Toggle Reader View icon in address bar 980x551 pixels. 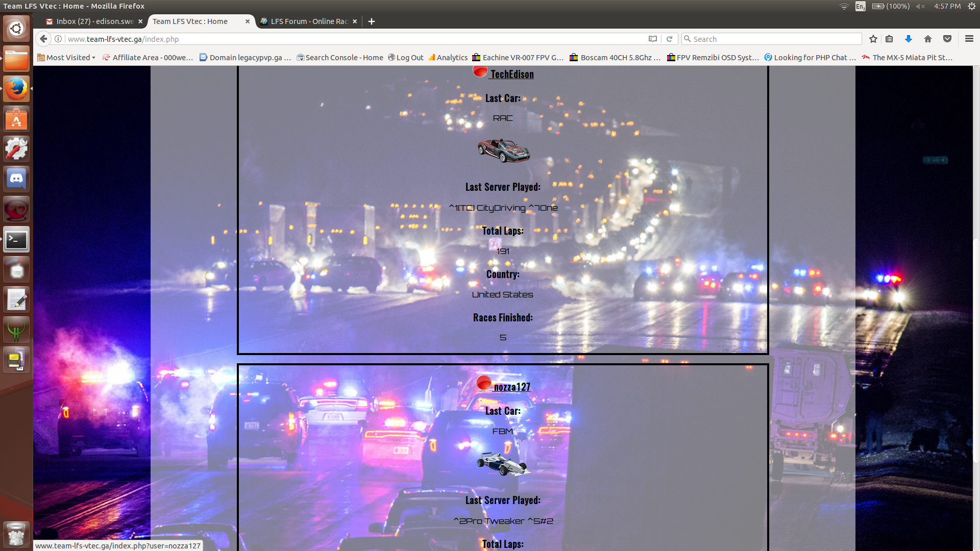pyautogui.click(x=652, y=39)
